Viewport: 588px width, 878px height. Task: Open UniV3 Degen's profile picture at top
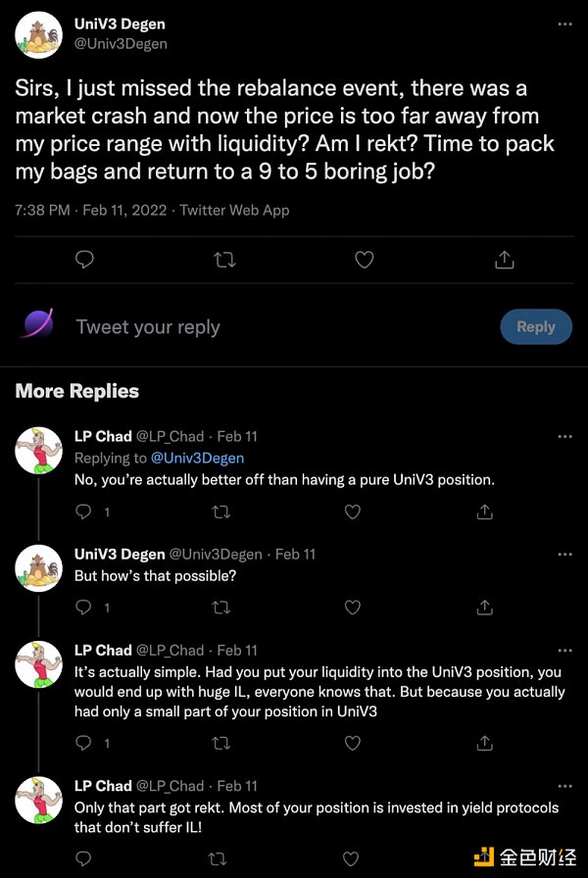[x=39, y=35]
